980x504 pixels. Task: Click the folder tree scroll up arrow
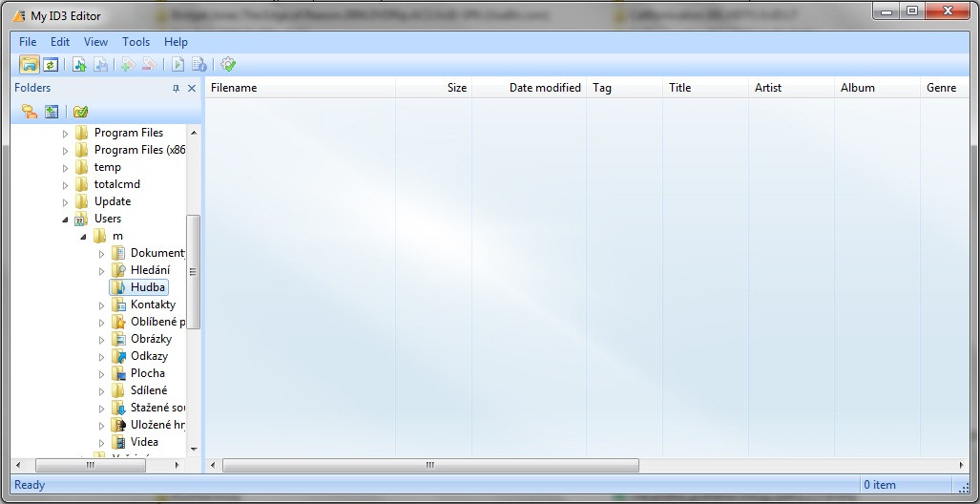[193, 133]
